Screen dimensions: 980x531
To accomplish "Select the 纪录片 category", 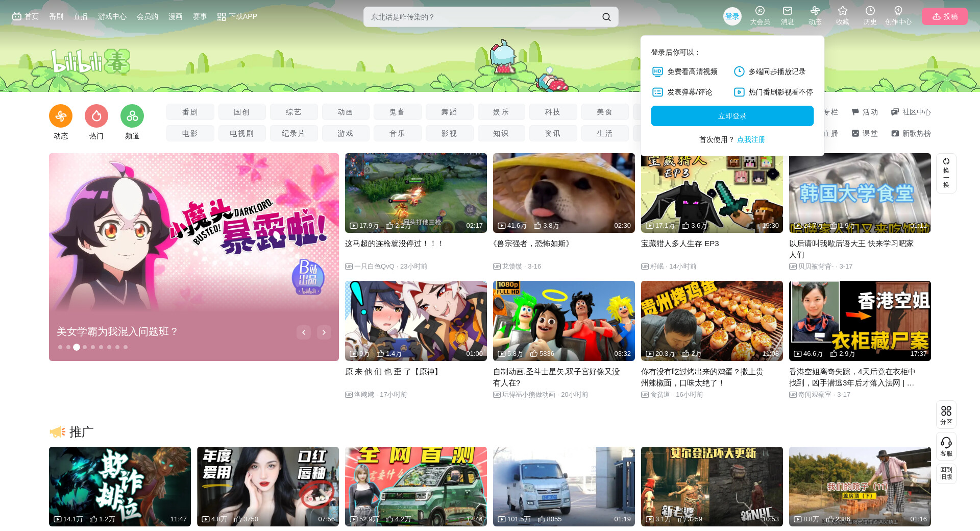I will (x=294, y=133).
